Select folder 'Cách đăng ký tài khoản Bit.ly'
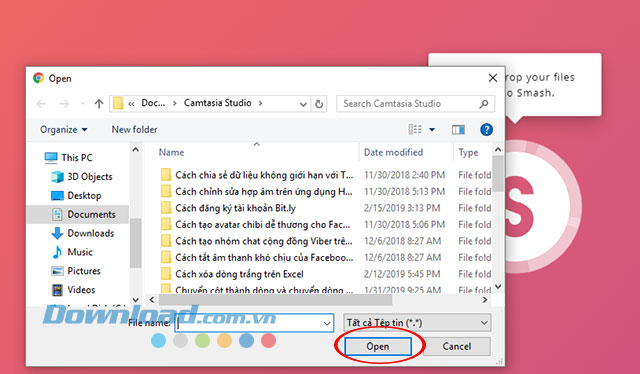The image size is (640, 374). click(x=236, y=208)
